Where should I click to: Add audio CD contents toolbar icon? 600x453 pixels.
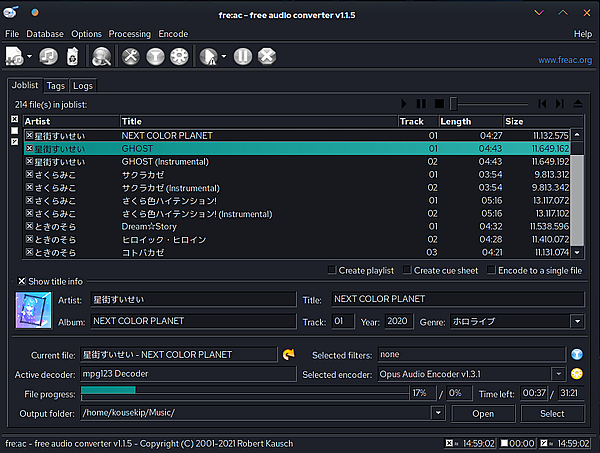pos(48,56)
